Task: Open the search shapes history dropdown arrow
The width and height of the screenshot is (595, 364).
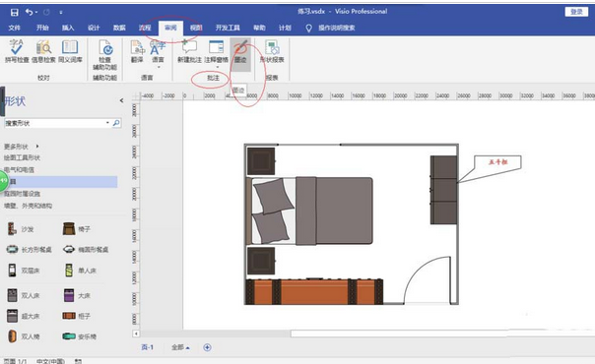Action: click(x=107, y=123)
